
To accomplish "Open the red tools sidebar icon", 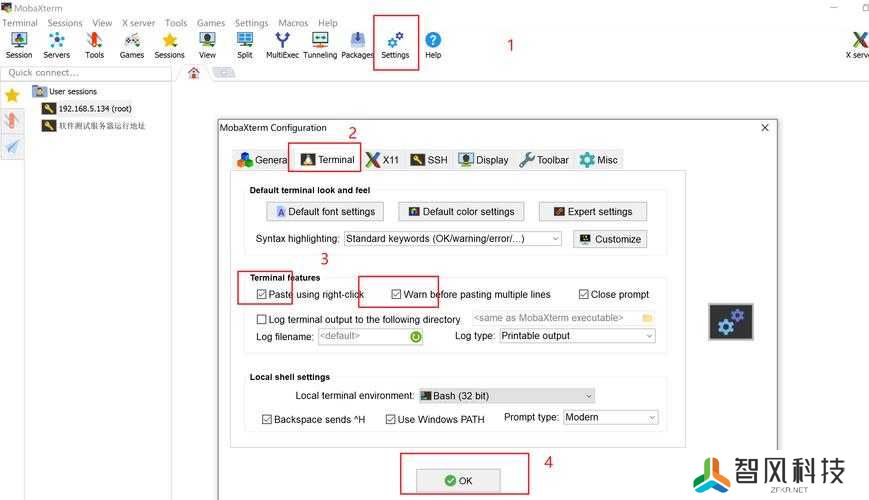I will pyautogui.click(x=12, y=121).
